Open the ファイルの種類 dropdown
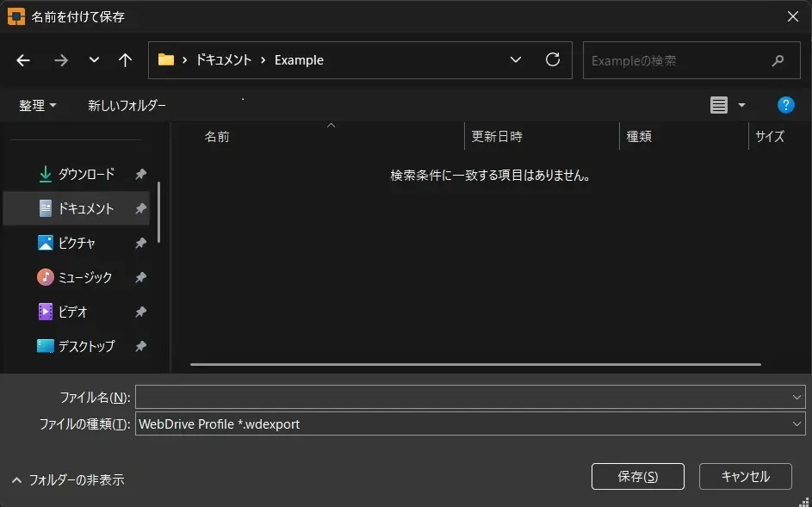Screen dimensions: 812x507 797,424
